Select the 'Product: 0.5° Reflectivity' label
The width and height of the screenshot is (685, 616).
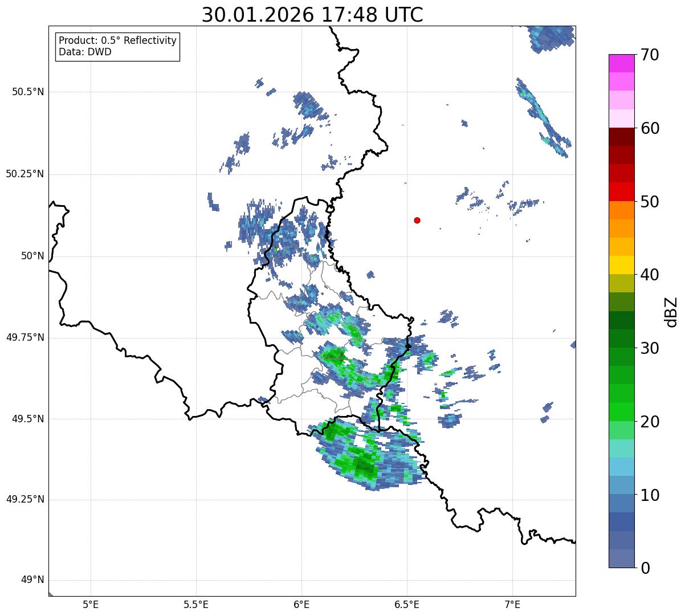point(118,41)
